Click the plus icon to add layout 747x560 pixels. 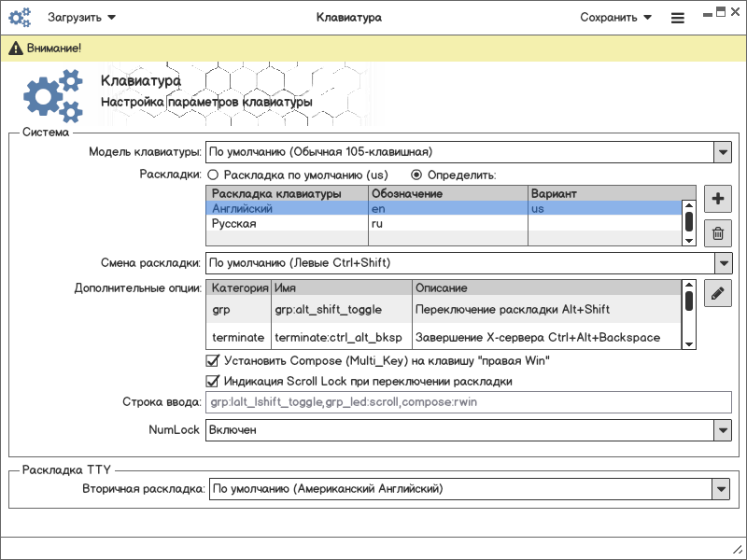(717, 199)
